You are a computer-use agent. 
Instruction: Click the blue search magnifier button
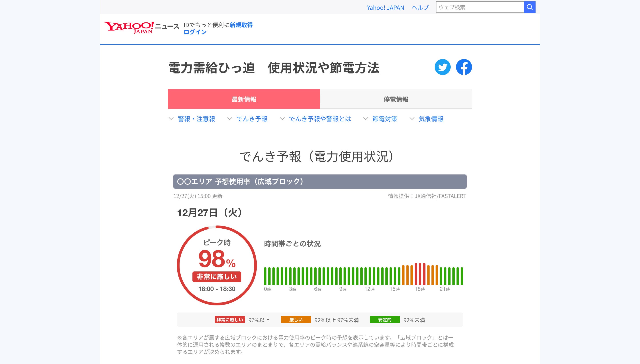pos(529,7)
